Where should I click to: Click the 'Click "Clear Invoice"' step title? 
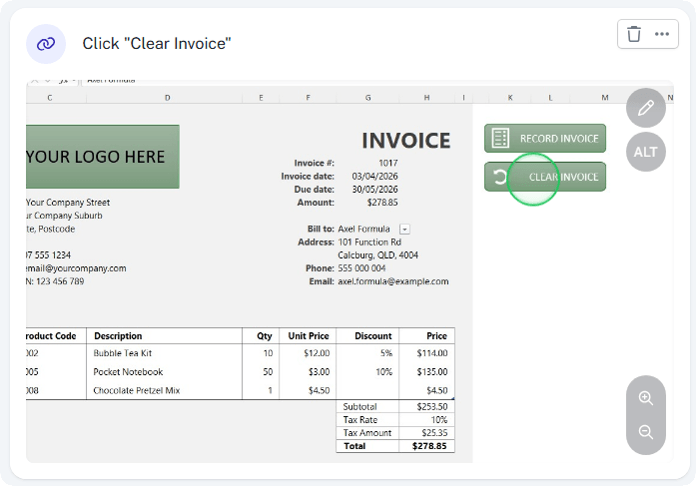(x=157, y=43)
